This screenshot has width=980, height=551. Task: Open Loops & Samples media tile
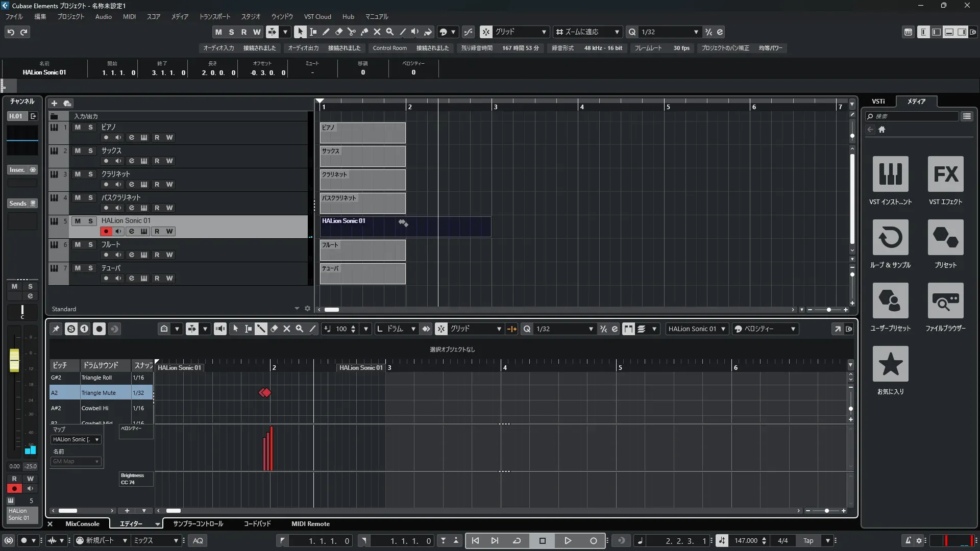click(x=890, y=238)
